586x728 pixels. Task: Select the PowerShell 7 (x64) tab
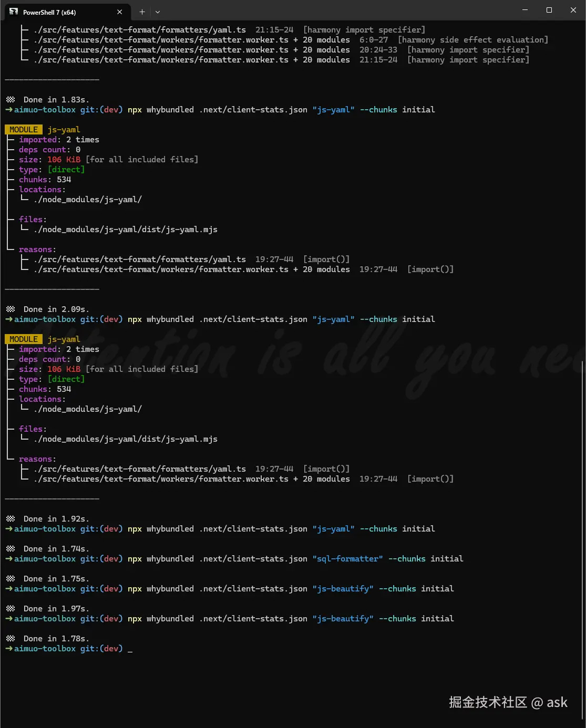67,12
